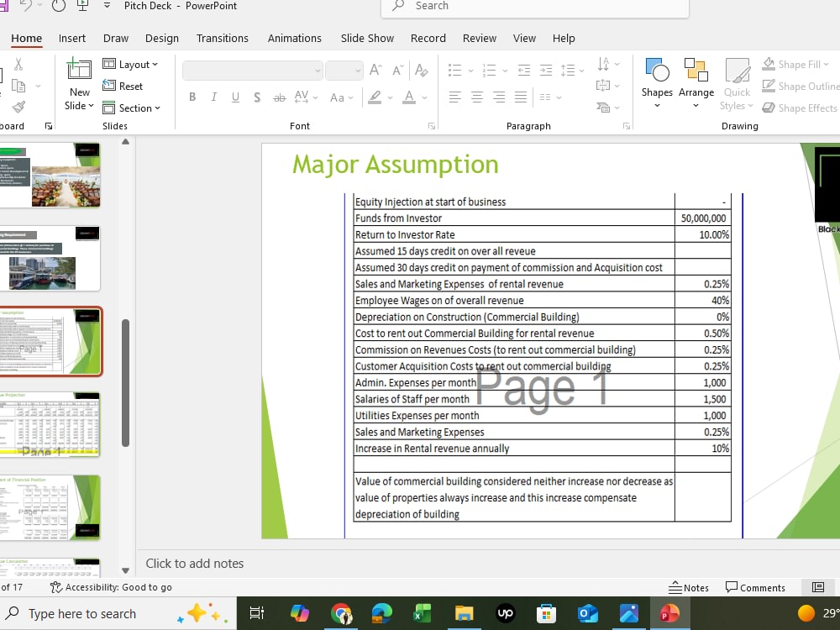
Task: Align text right
Action: pyautogui.click(x=499, y=97)
